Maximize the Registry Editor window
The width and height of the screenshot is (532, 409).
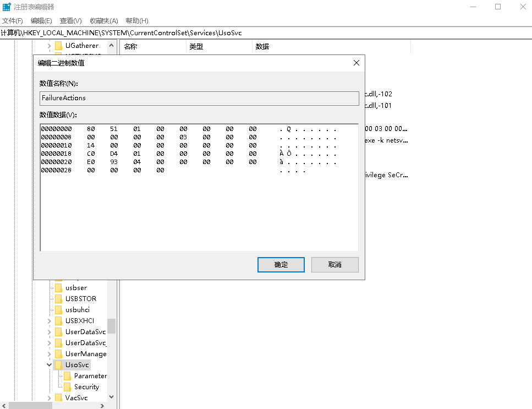click(x=498, y=7)
